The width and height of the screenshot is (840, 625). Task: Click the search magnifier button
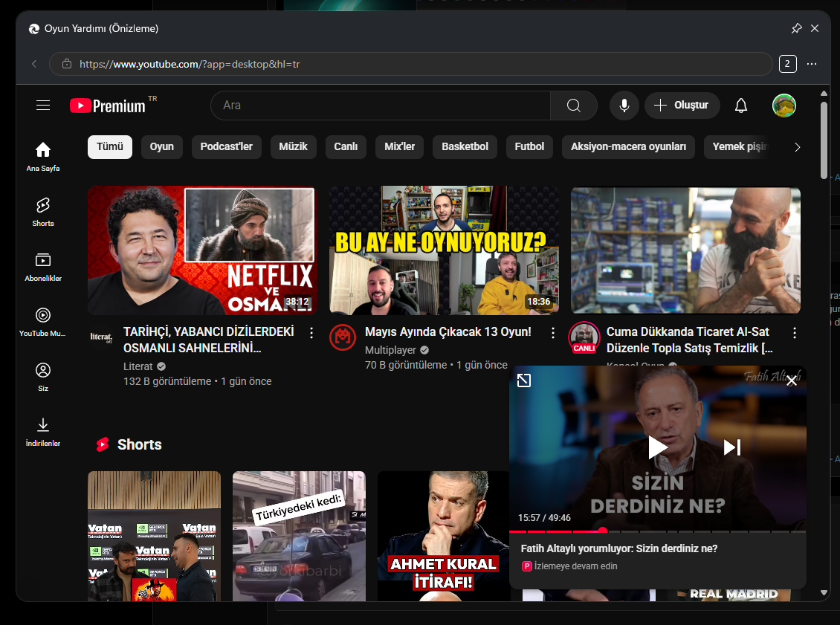click(x=573, y=106)
